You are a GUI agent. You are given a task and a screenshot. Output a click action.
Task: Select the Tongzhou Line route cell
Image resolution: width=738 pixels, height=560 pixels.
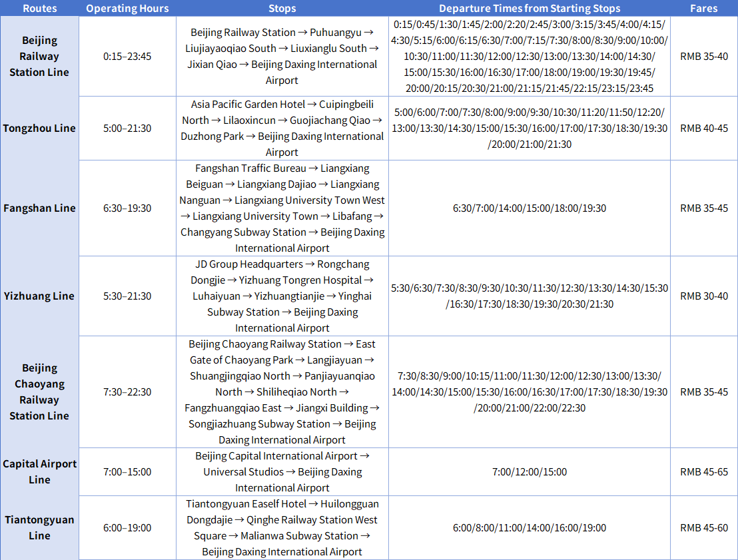click(39, 128)
